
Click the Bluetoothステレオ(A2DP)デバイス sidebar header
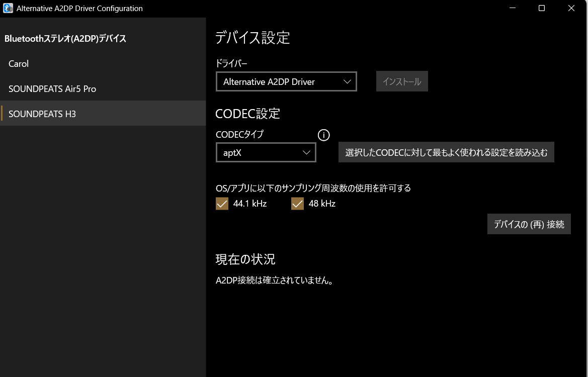point(65,39)
